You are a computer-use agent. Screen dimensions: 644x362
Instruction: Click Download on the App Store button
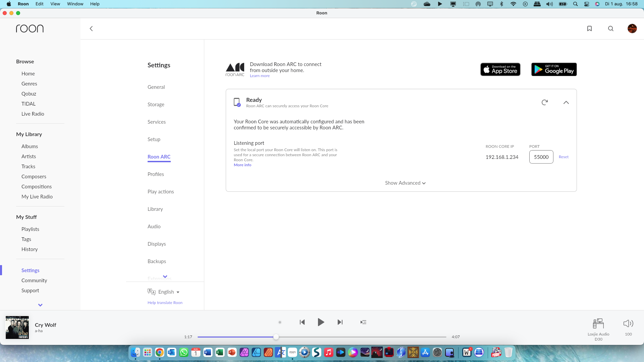(500, 69)
